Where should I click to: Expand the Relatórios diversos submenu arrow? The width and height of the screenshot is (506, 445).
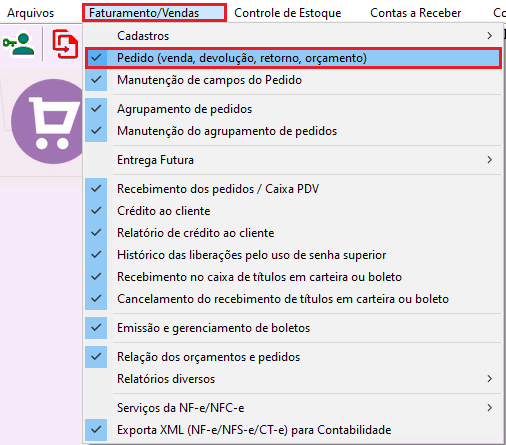[489, 379]
